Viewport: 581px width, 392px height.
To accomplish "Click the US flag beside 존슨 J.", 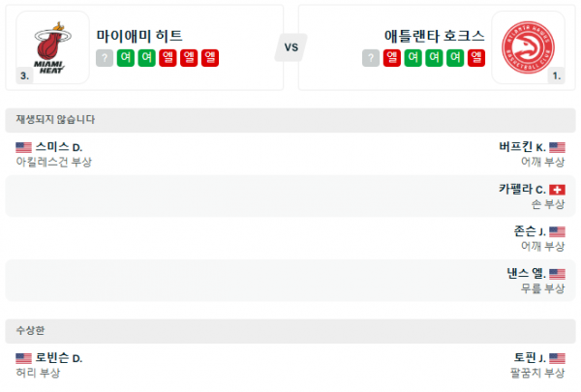I will click(x=557, y=231).
